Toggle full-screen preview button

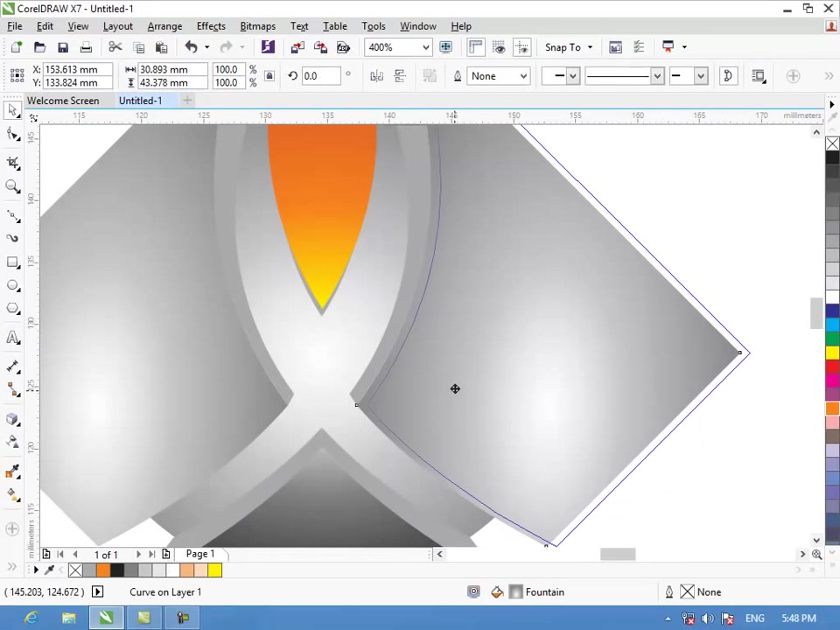[445, 47]
